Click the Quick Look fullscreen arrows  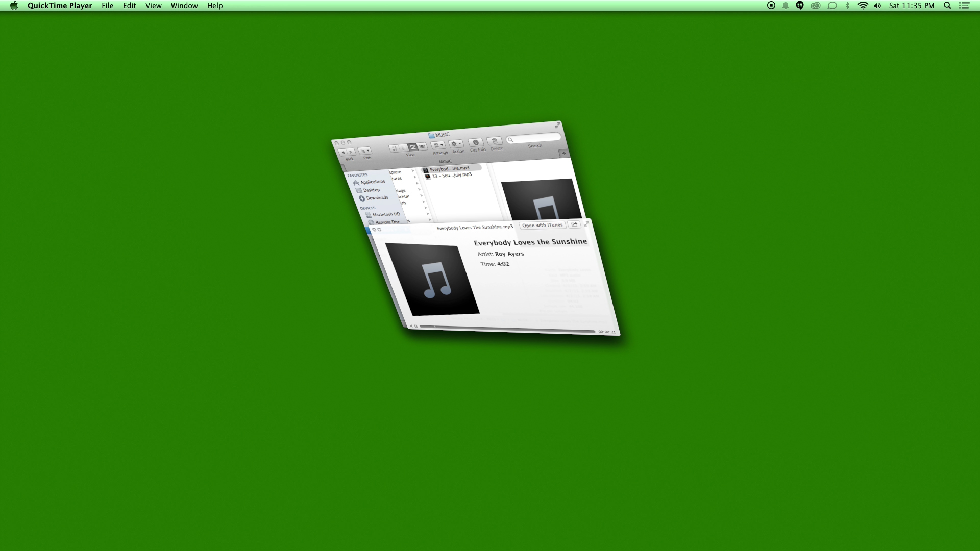(x=586, y=224)
